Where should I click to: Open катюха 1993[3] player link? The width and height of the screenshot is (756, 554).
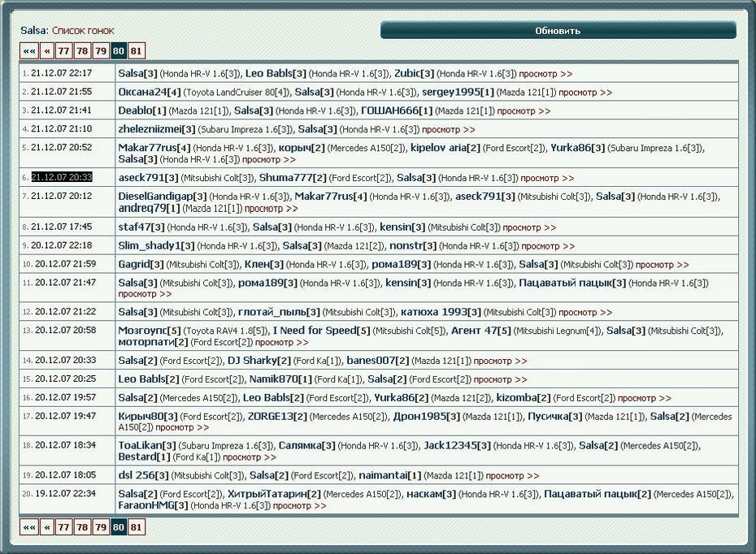441,312
